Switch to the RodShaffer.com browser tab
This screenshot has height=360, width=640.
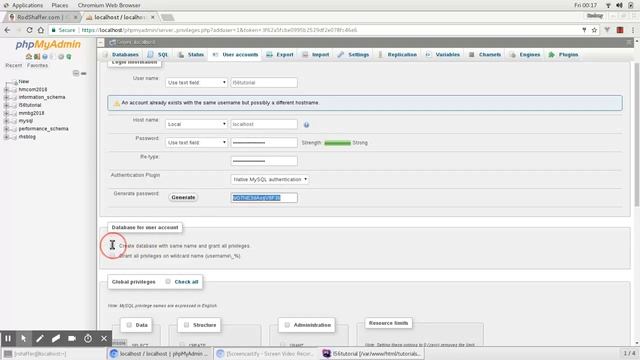tap(43, 17)
